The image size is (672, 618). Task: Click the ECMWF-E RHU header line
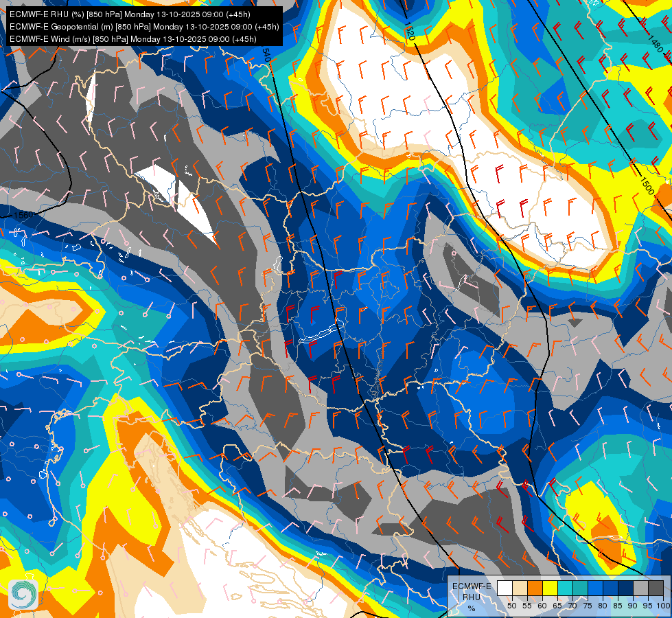click(x=130, y=14)
